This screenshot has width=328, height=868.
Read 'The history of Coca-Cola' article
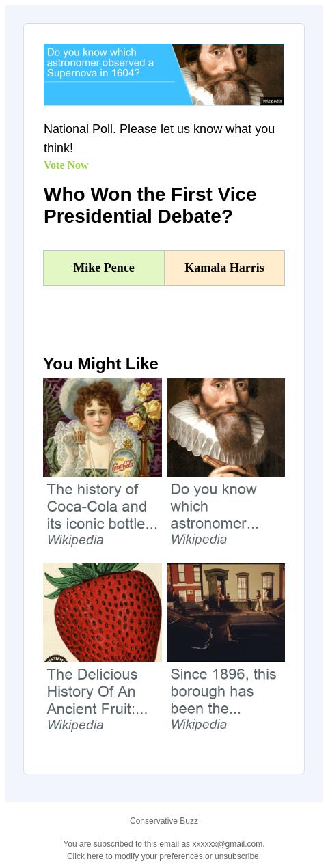pyautogui.click(x=102, y=507)
